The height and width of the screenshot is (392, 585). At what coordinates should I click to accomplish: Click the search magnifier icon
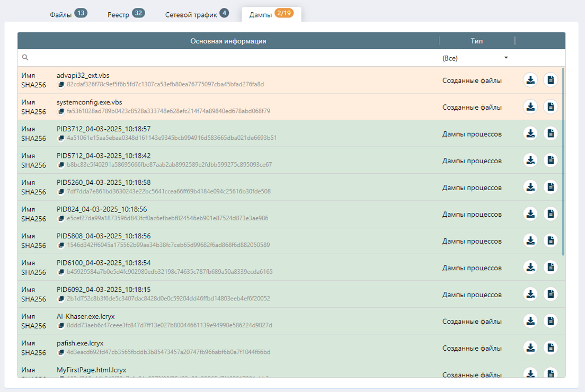coord(25,58)
